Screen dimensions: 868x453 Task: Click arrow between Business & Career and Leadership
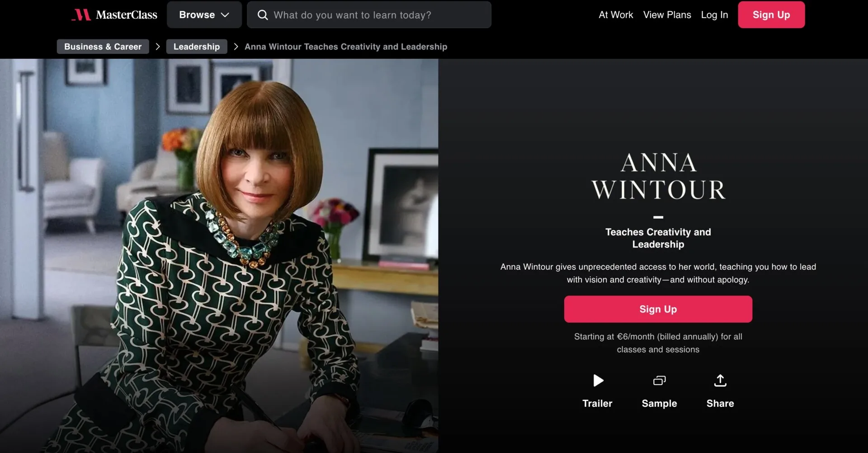[157, 47]
